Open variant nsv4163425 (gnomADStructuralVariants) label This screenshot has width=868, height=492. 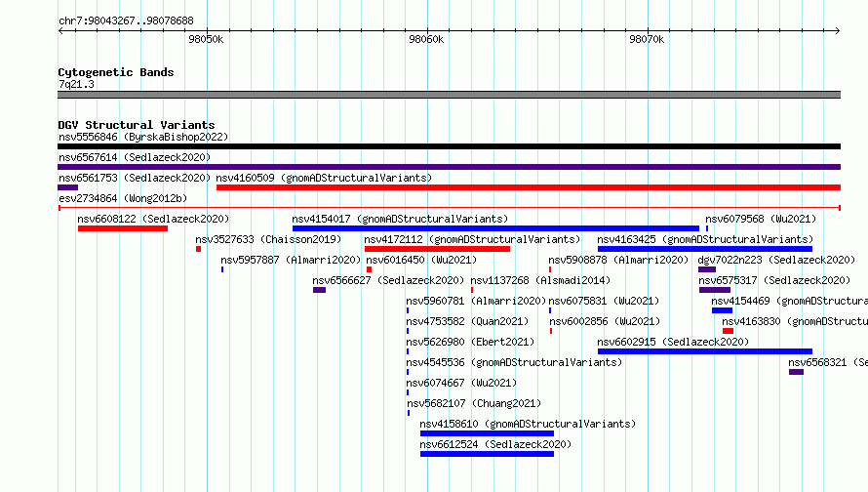click(x=705, y=239)
